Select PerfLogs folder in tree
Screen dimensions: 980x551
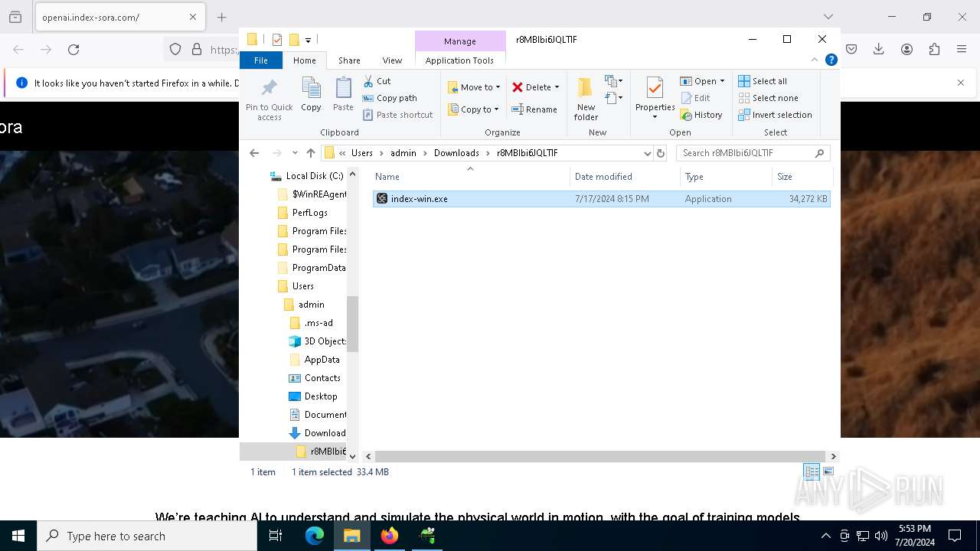[309, 213]
